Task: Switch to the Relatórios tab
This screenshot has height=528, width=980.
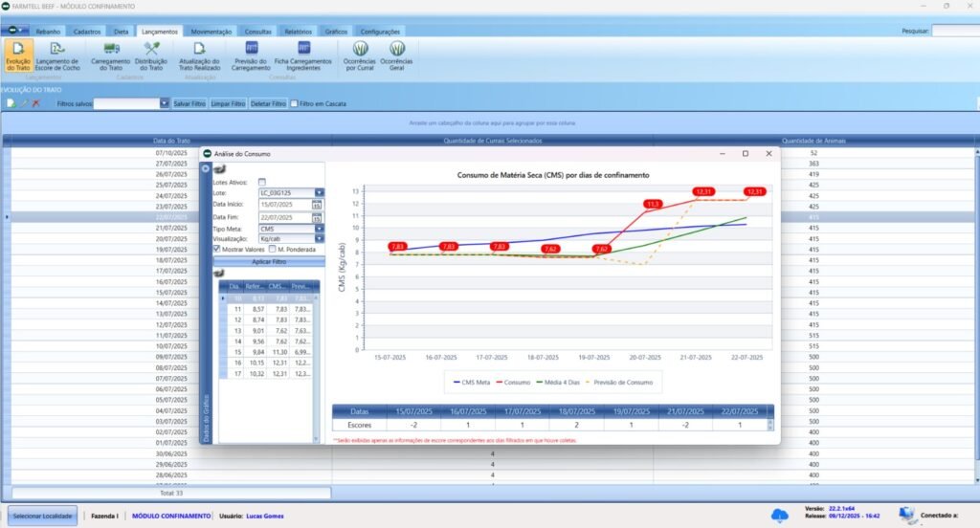Action: [x=300, y=32]
